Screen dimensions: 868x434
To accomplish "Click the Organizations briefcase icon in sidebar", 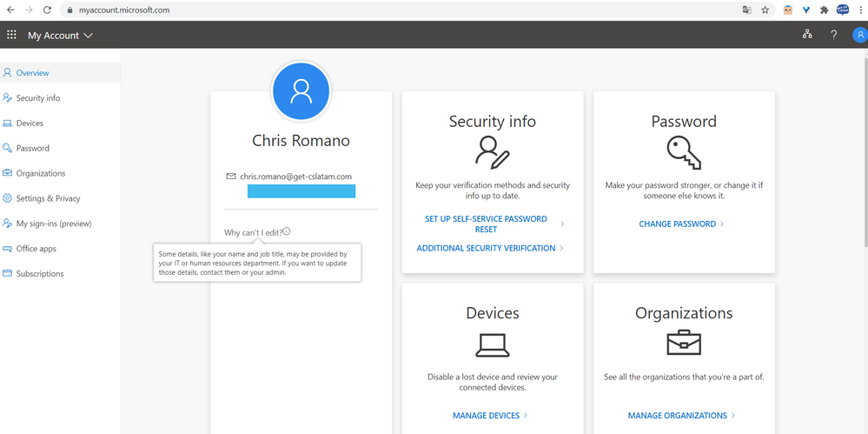I will click(x=7, y=173).
